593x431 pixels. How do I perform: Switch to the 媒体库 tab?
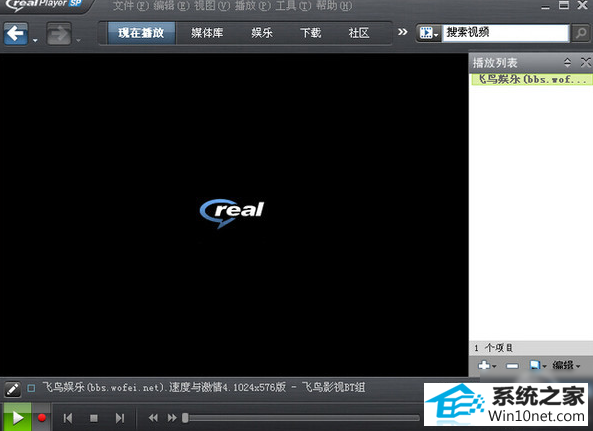point(207,33)
